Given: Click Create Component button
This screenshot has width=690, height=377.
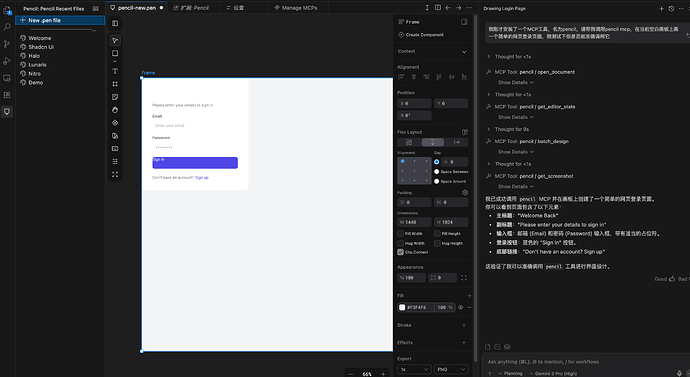Looking at the screenshot, I should (421, 34).
